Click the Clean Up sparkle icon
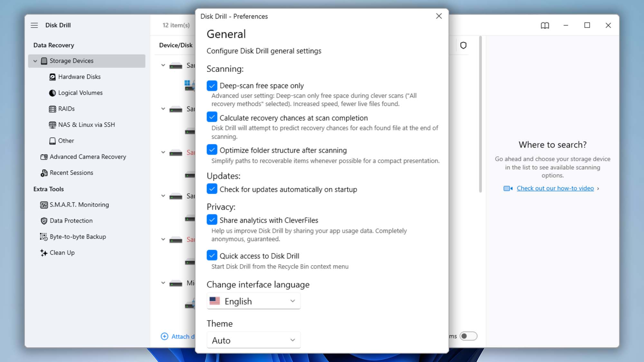Image resolution: width=644 pixels, height=362 pixels. 44,253
